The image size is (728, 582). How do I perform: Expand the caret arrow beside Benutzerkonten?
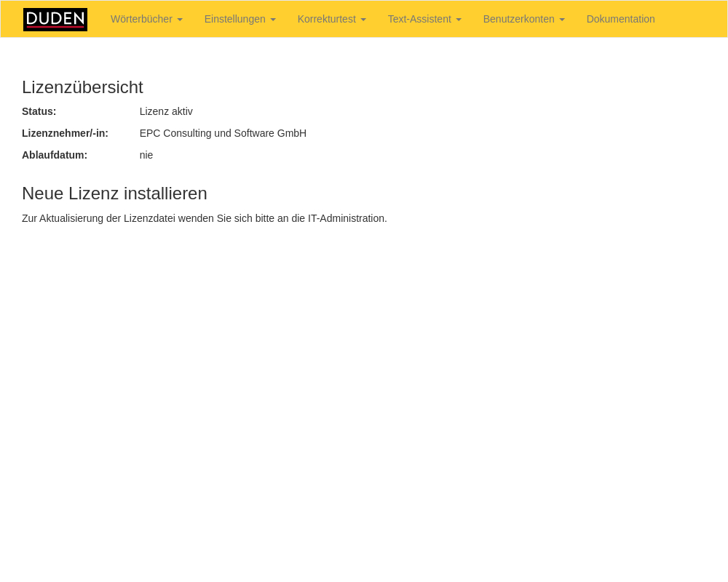click(562, 20)
